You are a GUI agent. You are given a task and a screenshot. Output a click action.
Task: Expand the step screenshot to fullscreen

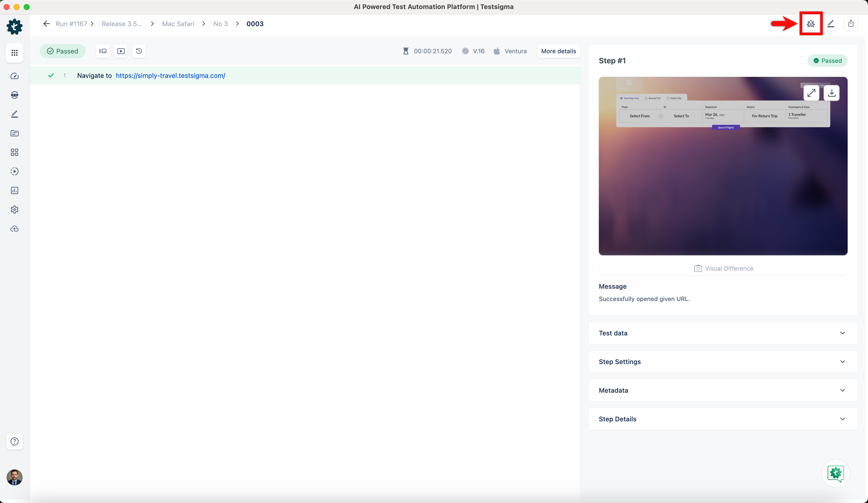pyautogui.click(x=811, y=93)
